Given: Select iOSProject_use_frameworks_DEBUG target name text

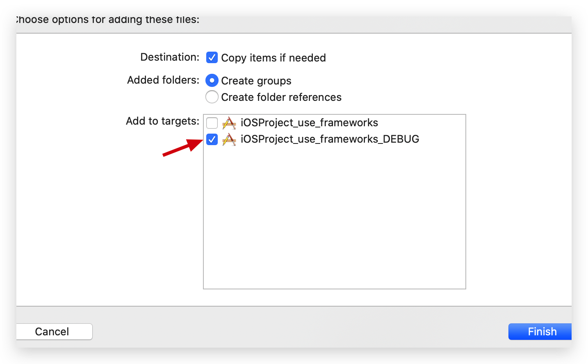Looking at the screenshot, I should (x=330, y=139).
